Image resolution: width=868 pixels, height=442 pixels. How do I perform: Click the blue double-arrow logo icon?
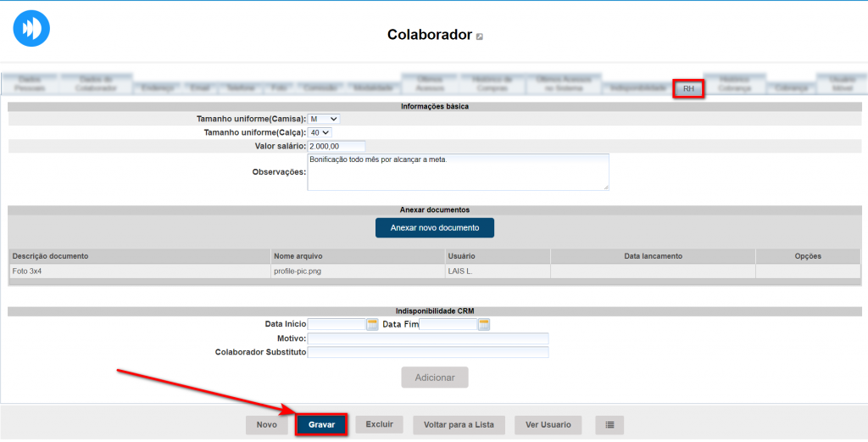[31, 28]
